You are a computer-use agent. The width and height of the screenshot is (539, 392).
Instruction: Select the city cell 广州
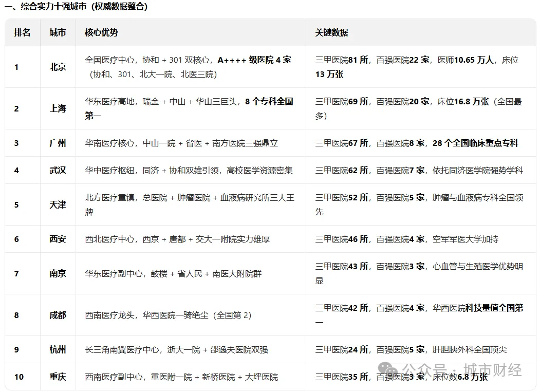58,143
